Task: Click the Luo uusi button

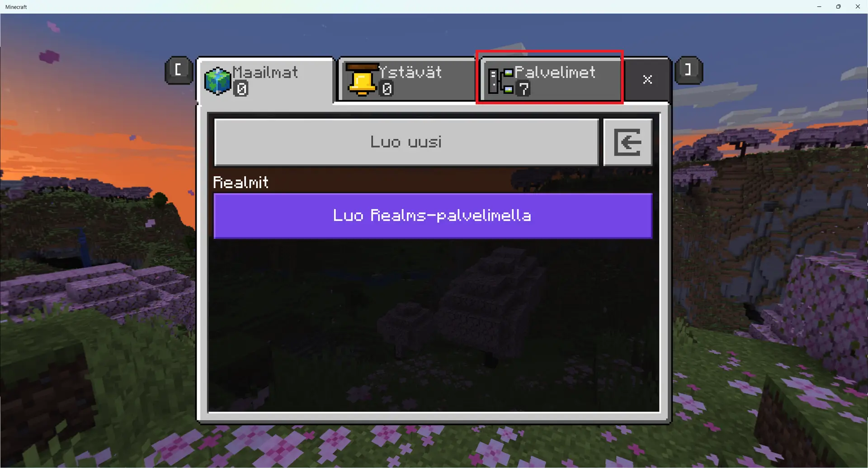Action: pos(406,142)
